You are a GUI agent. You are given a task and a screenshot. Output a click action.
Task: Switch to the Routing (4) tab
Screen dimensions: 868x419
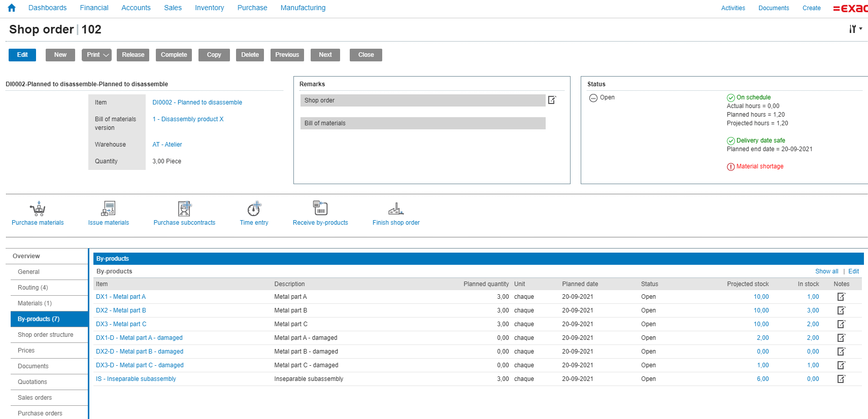(x=33, y=288)
